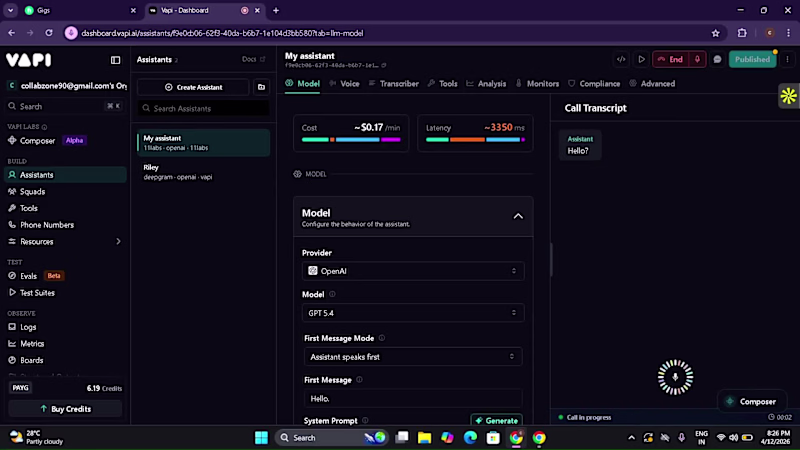Open the floating Composer button
Viewport: 800px width, 450px height.
(x=751, y=402)
